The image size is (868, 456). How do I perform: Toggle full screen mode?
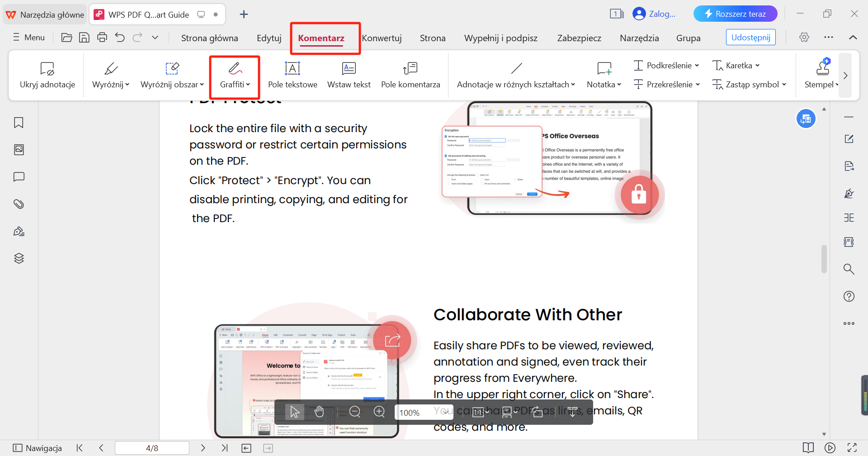point(852,448)
